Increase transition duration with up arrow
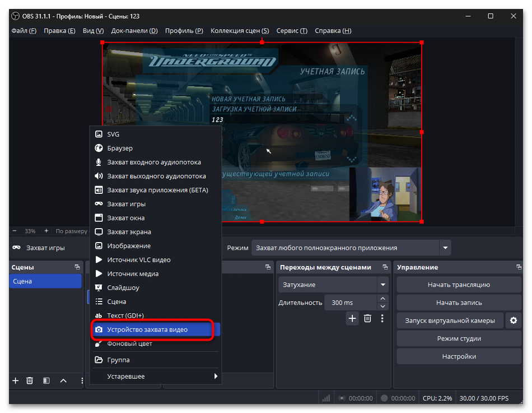The width and height of the screenshot is (532, 413). 382,299
